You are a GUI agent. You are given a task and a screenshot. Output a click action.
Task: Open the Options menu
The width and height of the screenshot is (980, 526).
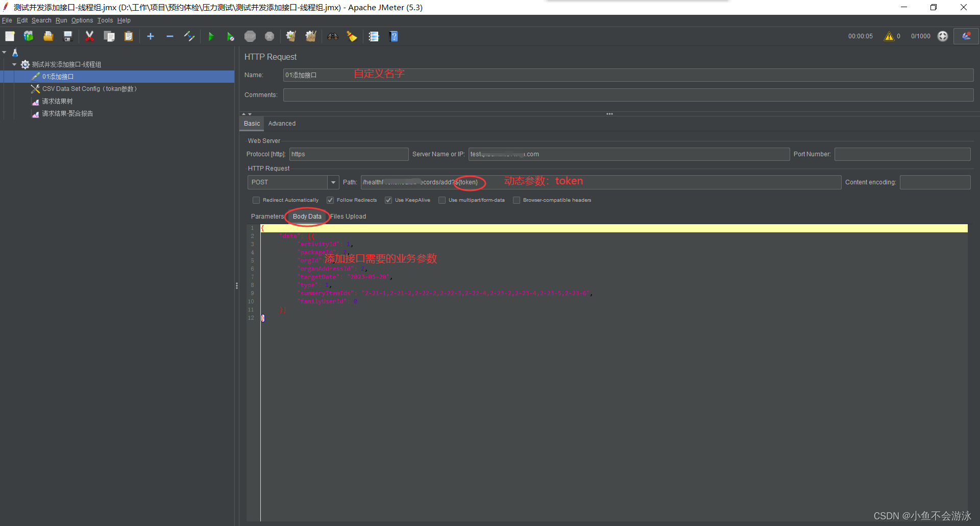coord(82,20)
